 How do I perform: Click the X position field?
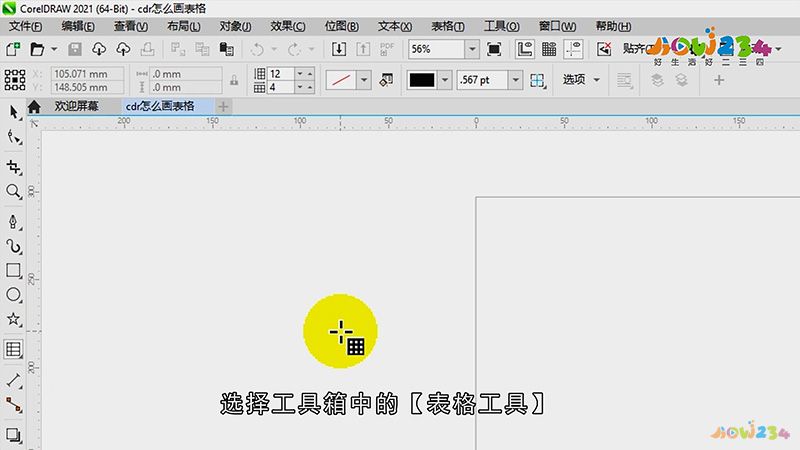87,74
